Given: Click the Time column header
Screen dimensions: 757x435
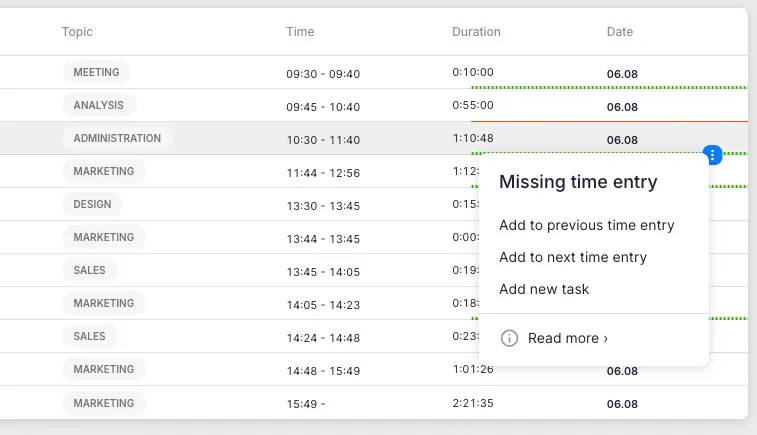Looking at the screenshot, I should 300,31.
